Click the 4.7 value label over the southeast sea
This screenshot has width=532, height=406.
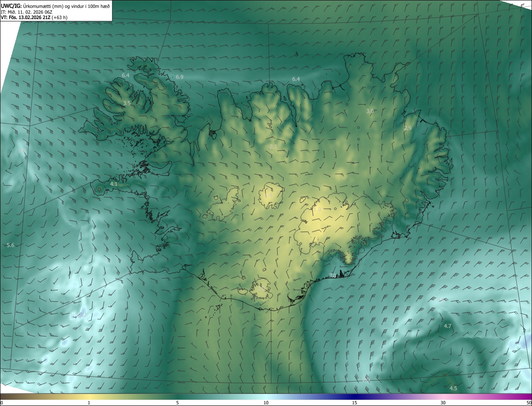point(448,326)
